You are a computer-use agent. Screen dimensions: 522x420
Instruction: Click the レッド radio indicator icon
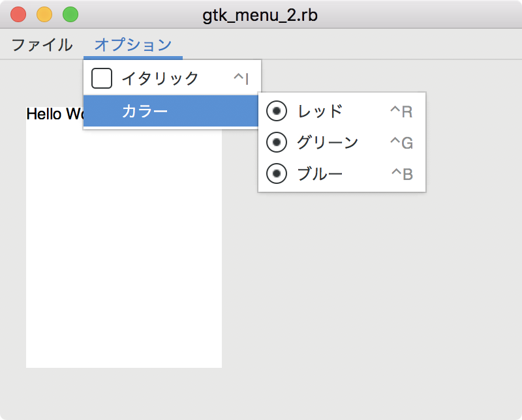[277, 111]
